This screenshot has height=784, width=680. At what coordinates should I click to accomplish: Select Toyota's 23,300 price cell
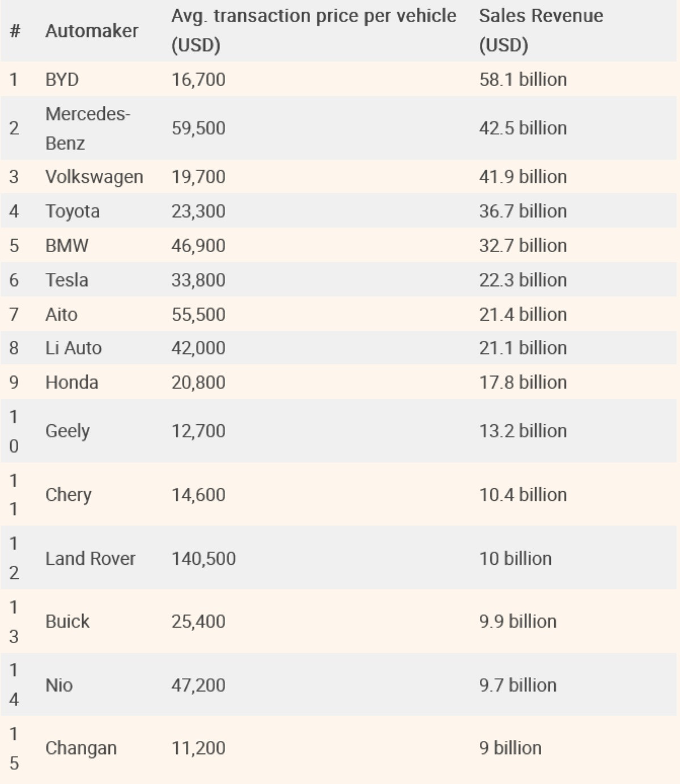click(x=198, y=211)
